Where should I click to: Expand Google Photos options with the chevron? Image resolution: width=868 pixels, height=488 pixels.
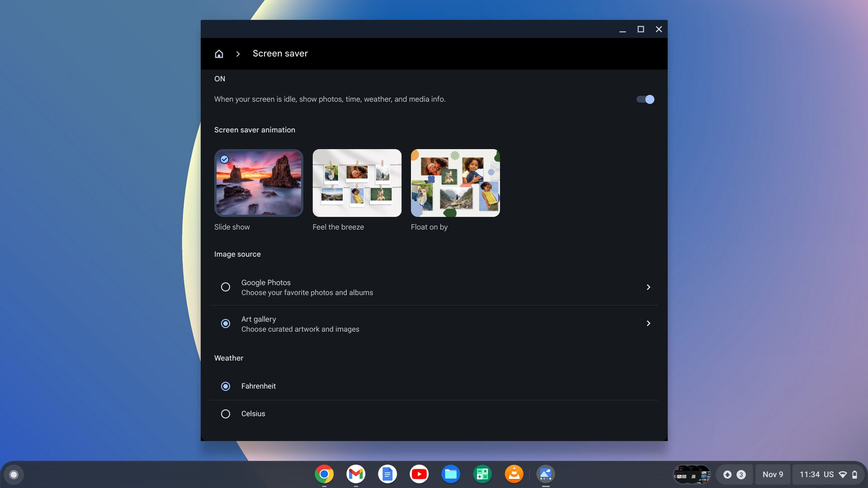pos(649,287)
